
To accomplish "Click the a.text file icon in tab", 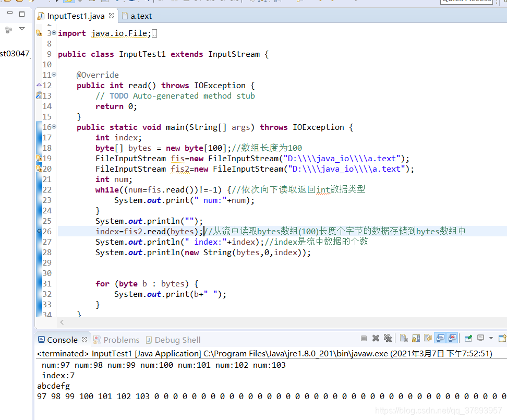I will click(x=125, y=16).
